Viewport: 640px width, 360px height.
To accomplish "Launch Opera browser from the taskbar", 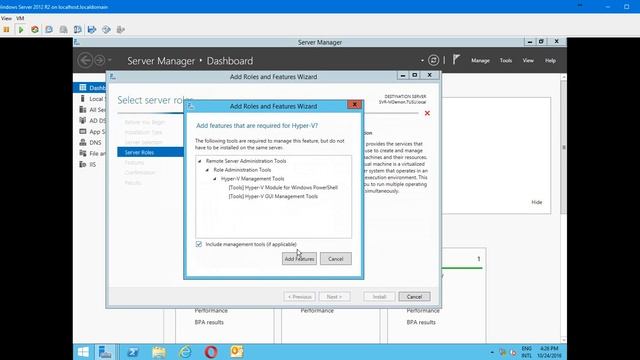I will click(x=211, y=352).
